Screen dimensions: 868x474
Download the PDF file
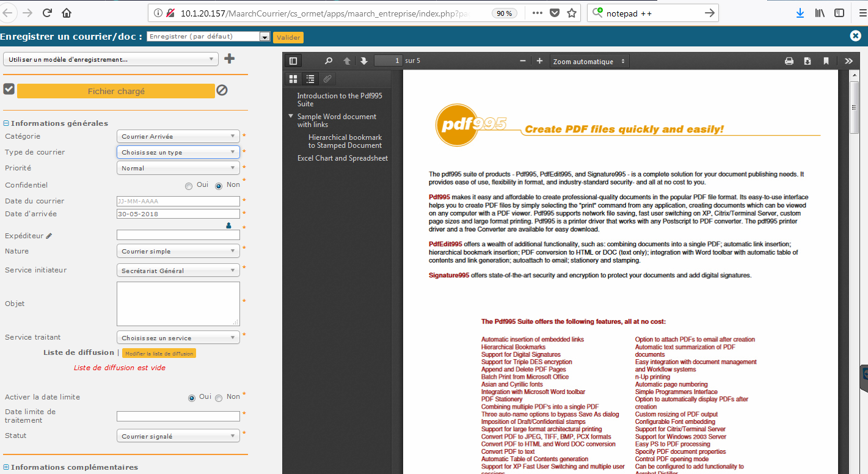(808, 61)
